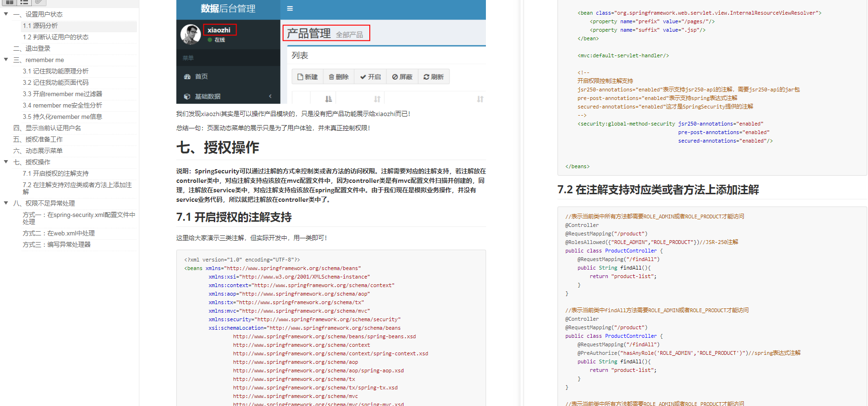This screenshot has width=868, height=406.
Task: Click the 开启 checkmark button in the product list
Action: point(370,77)
